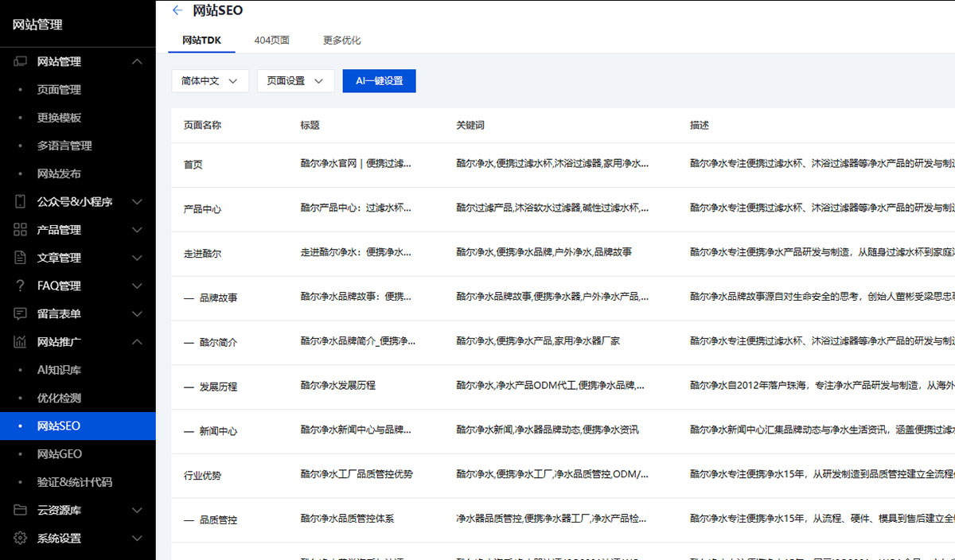955x560 pixels.
Task: Click the 公众号&小程序 phone icon
Action: [21, 202]
